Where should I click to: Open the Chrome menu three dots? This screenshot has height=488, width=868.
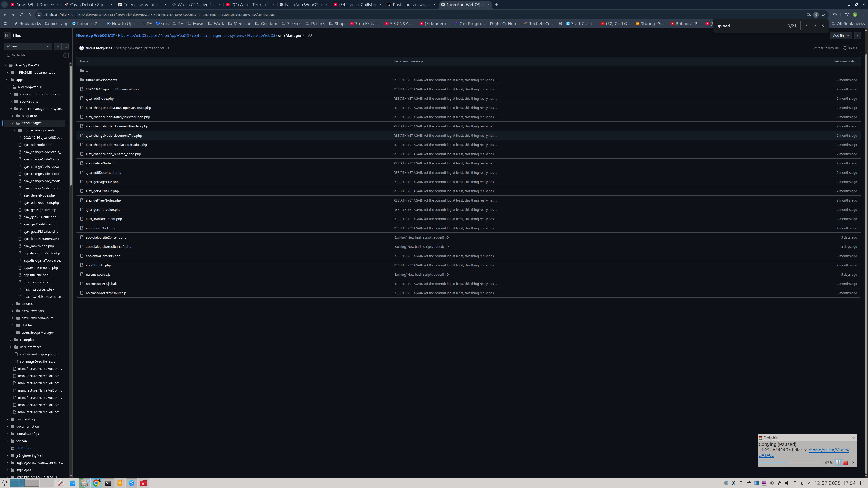pos(863,15)
